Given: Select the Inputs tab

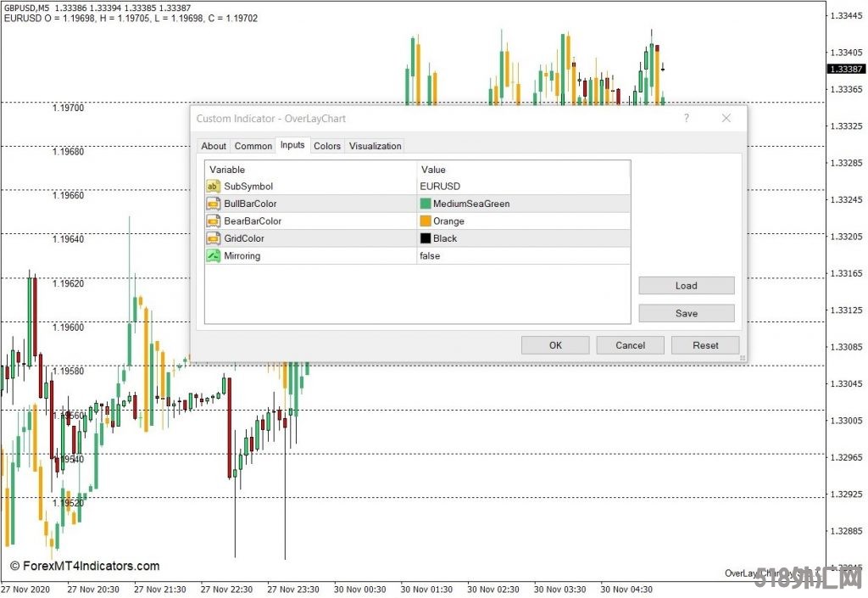Looking at the screenshot, I should (292, 145).
